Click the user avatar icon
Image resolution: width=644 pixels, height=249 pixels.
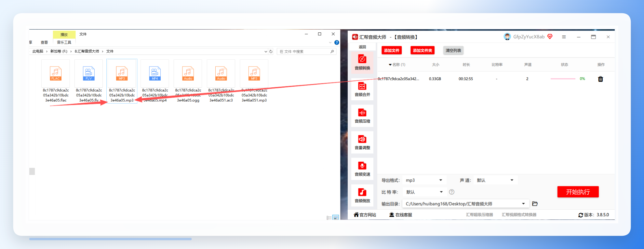click(507, 37)
